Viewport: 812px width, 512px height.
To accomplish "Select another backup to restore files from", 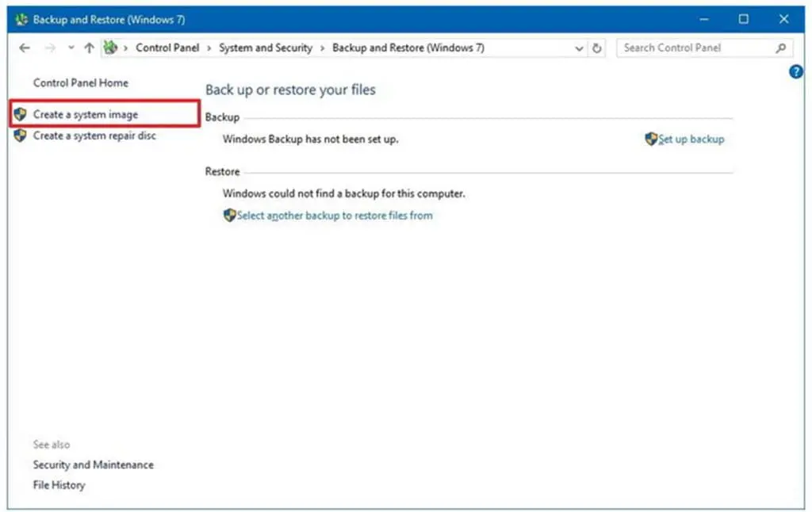I will click(x=335, y=215).
